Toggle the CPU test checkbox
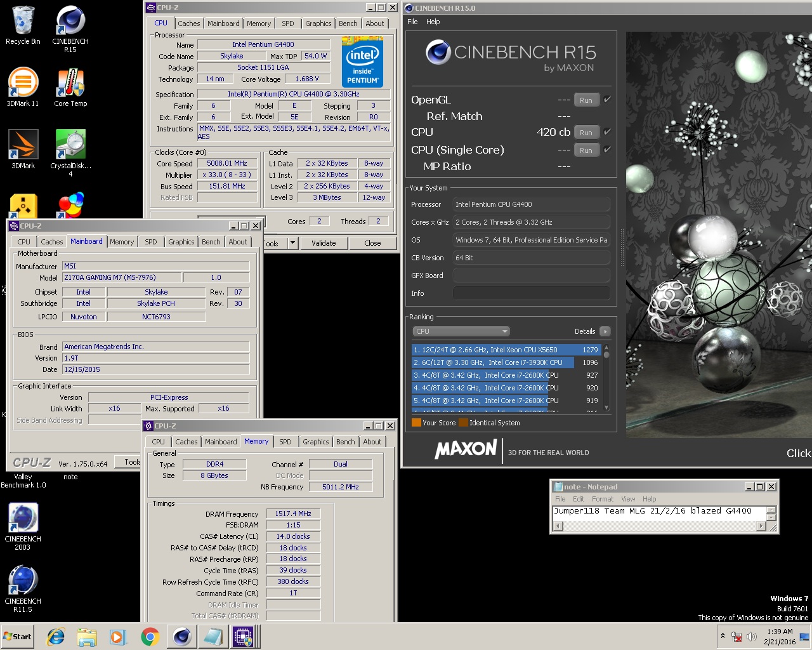This screenshot has height=650, width=812. click(607, 132)
